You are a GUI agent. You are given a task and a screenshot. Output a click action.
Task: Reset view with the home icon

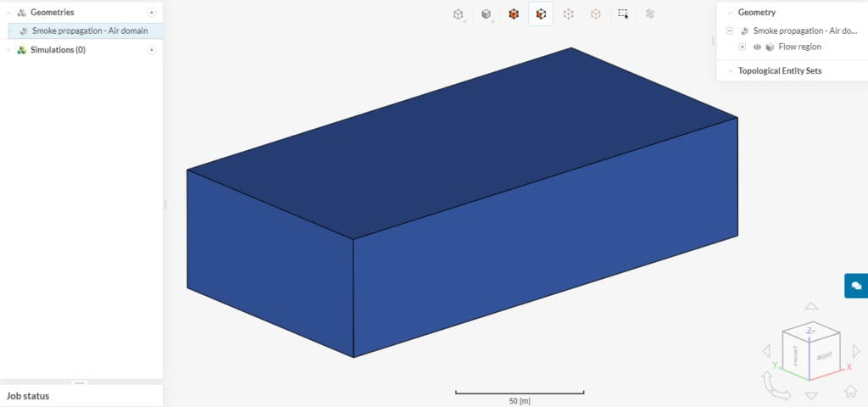point(851,391)
